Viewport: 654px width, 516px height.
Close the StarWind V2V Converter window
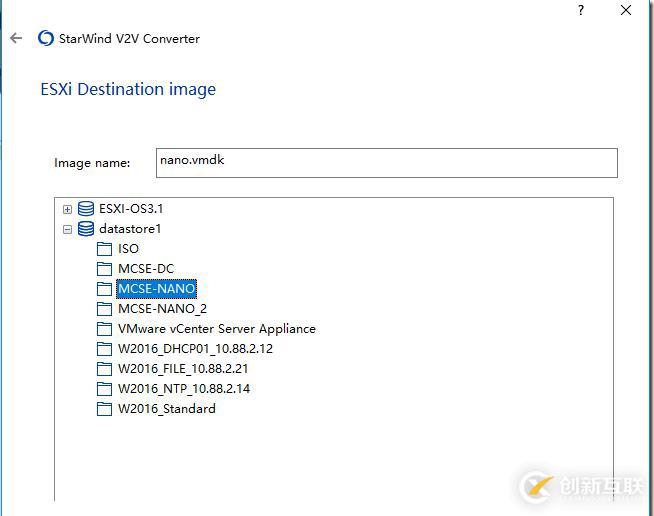(x=626, y=10)
